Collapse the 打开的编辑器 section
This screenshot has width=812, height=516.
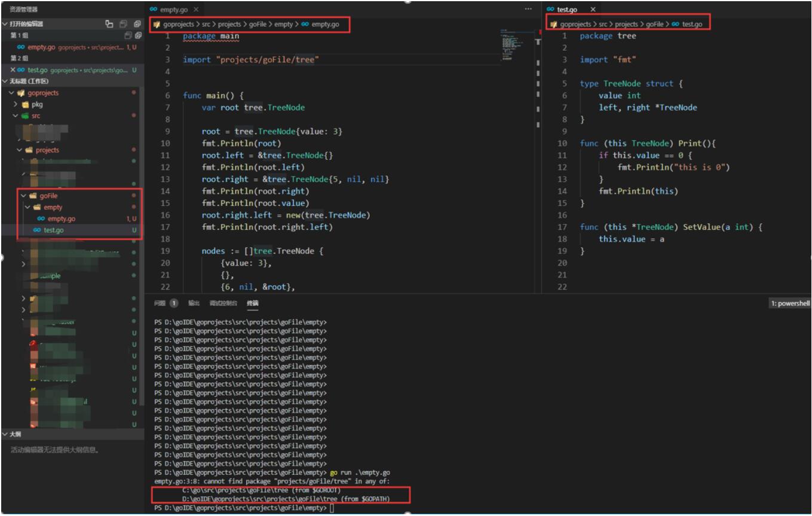coord(5,24)
